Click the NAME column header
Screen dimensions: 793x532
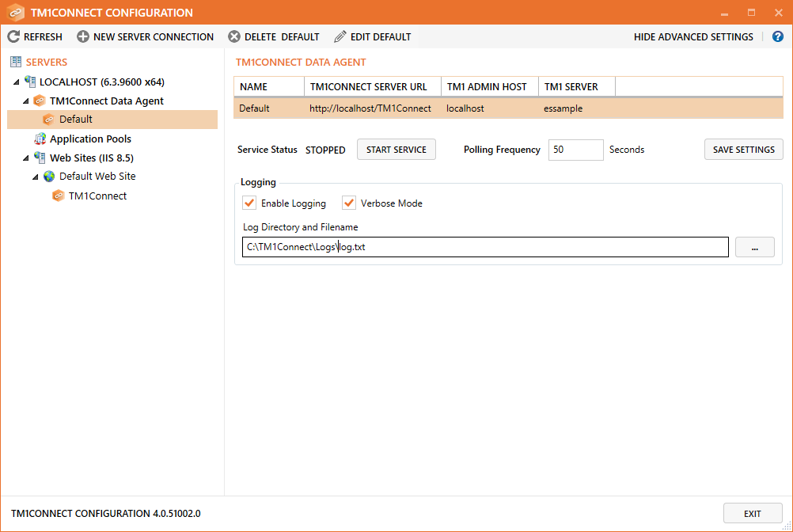pyautogui.click(x=269, y=86)
